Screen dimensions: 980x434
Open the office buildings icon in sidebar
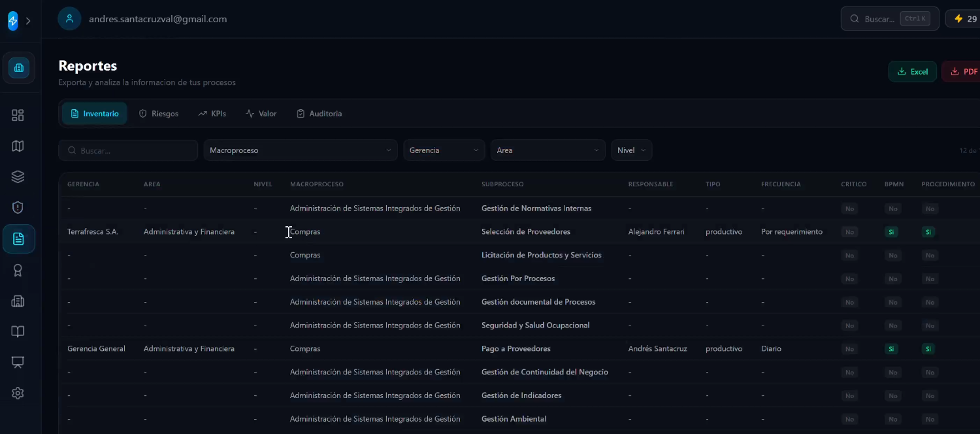[18, 301]
